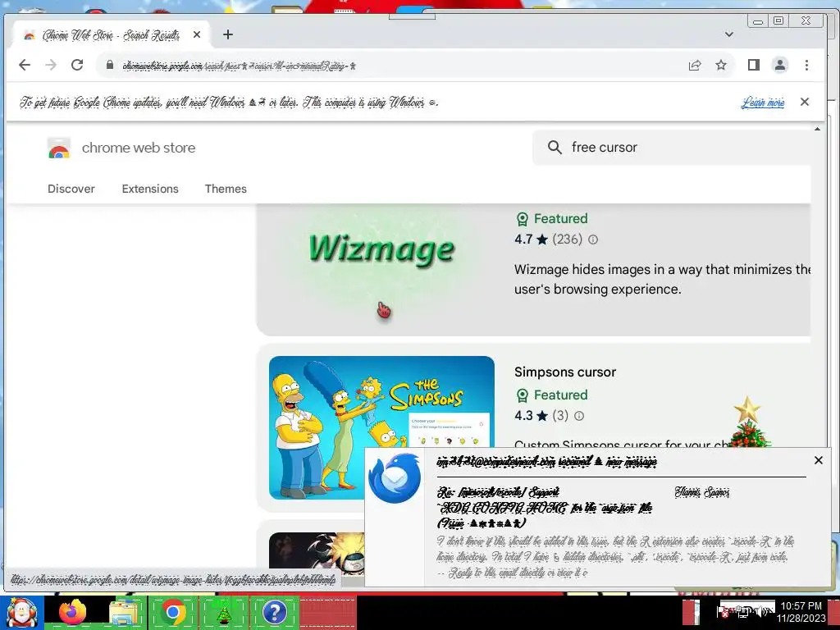Screen dimensions: 840x630
Task: Share this page from address bar
Action: pos(695,66)
